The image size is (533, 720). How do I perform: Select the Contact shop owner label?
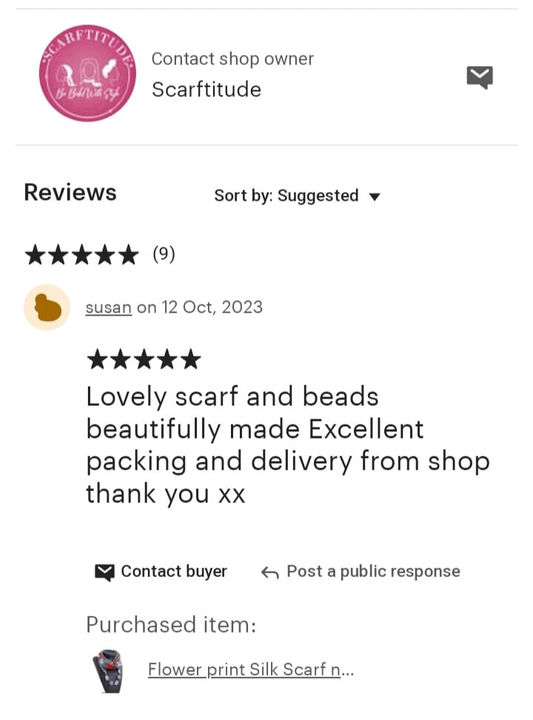(232, 59)
